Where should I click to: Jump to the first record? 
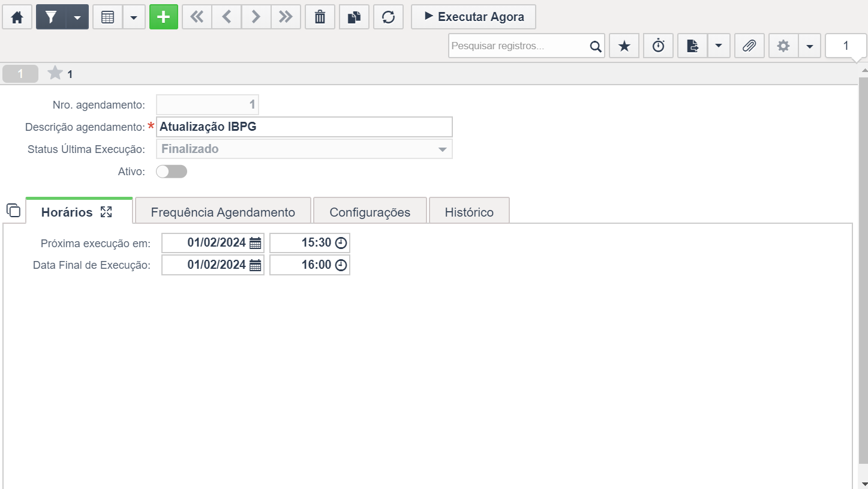pyautogui.click(x=197, y=17)
